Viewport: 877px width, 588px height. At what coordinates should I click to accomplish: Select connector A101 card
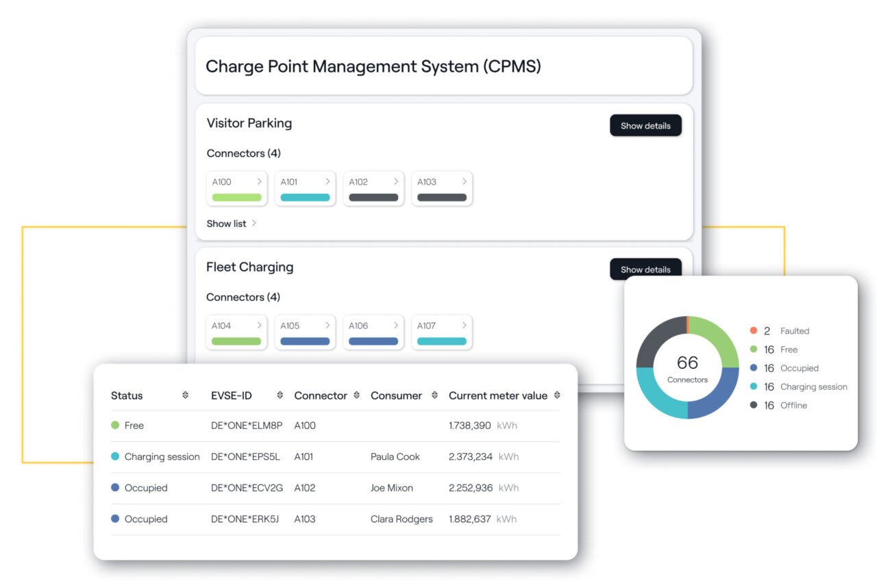click(305, 188)
